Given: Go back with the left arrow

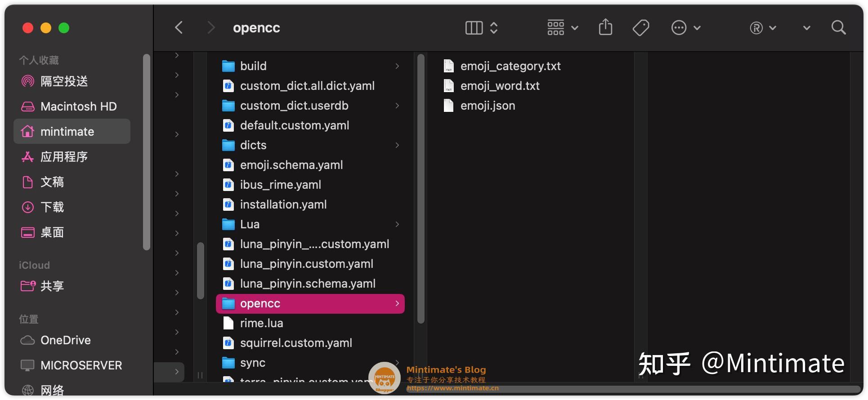Looking at the screenshot, I should [x=179, y=28].
